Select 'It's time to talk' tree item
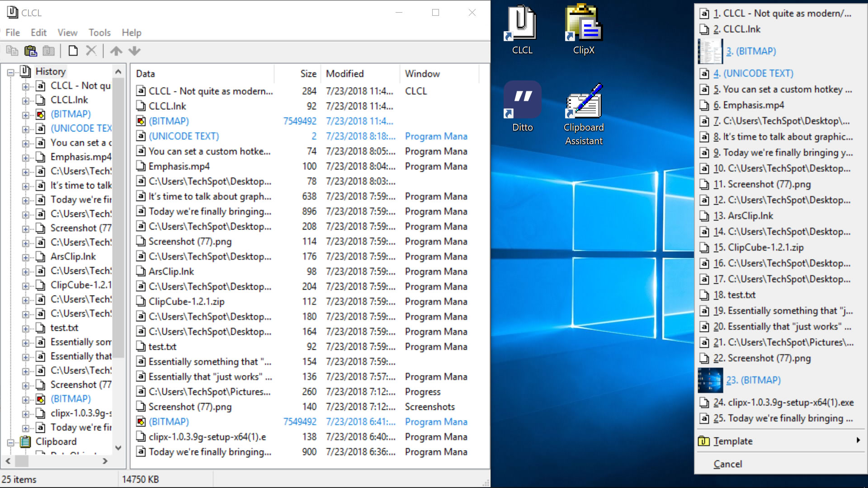Screen dimensions: 868x488 point(81,186)
